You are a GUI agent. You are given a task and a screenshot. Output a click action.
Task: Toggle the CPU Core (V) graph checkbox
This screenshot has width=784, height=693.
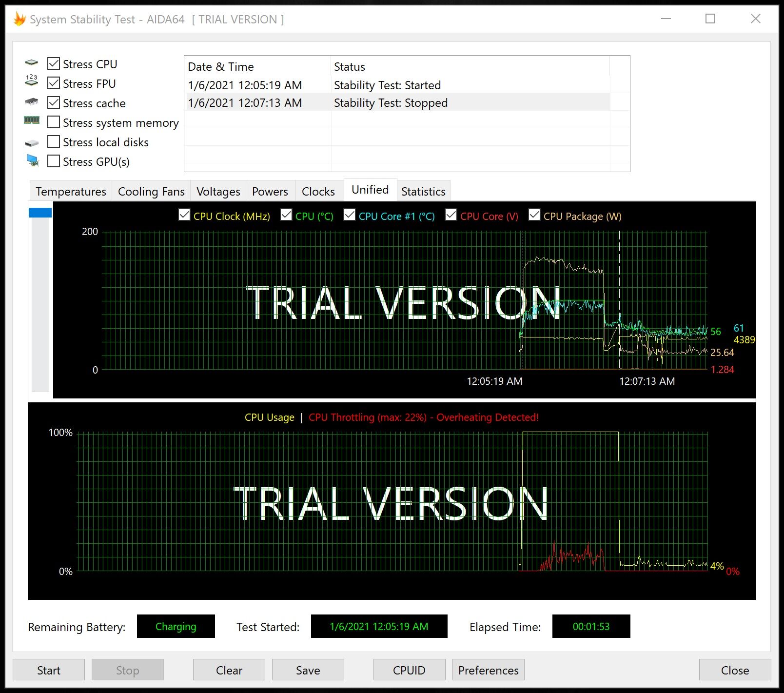(451, 215)
